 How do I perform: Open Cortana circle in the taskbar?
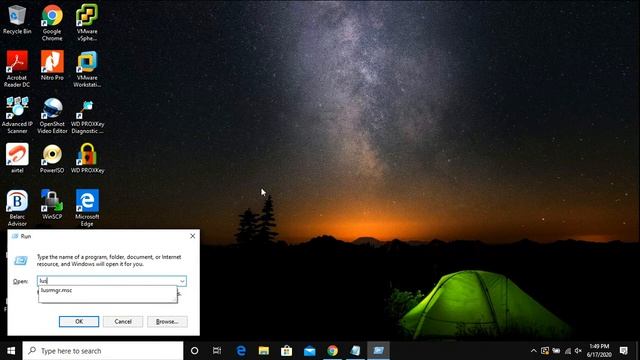coord(194,351)
